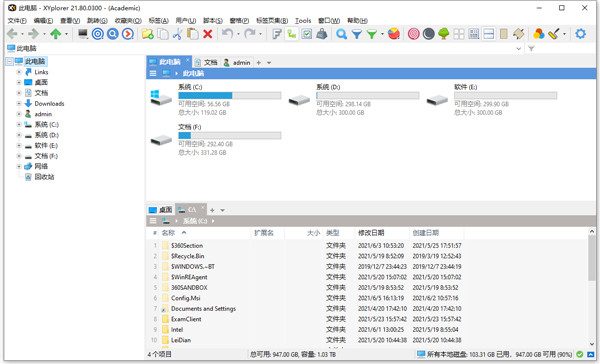Click the red X Delete icon

tap(208, 34)
